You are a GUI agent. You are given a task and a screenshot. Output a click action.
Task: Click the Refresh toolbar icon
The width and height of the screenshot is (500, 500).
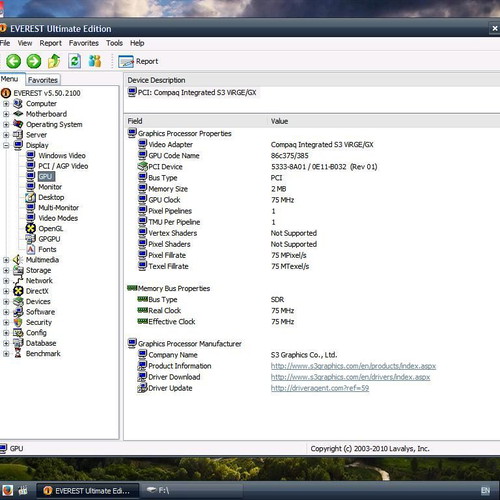pyautogui.click(x=75, y=61)
